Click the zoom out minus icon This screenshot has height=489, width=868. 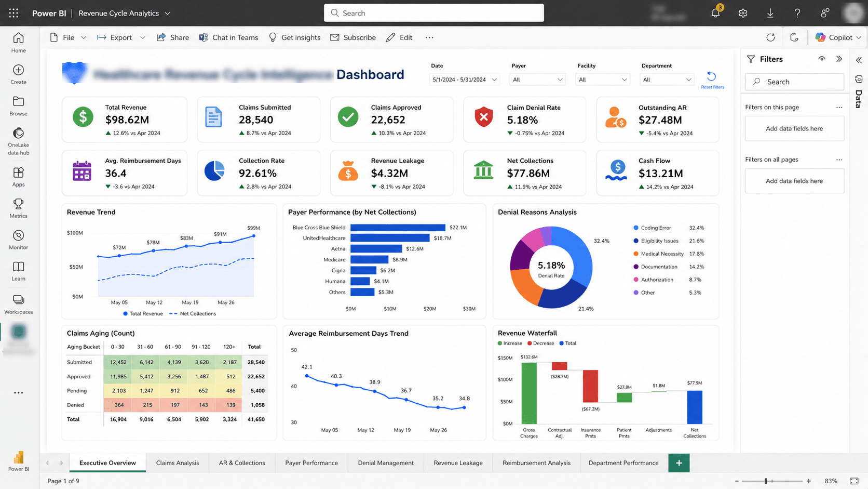(x=737, y=481)
